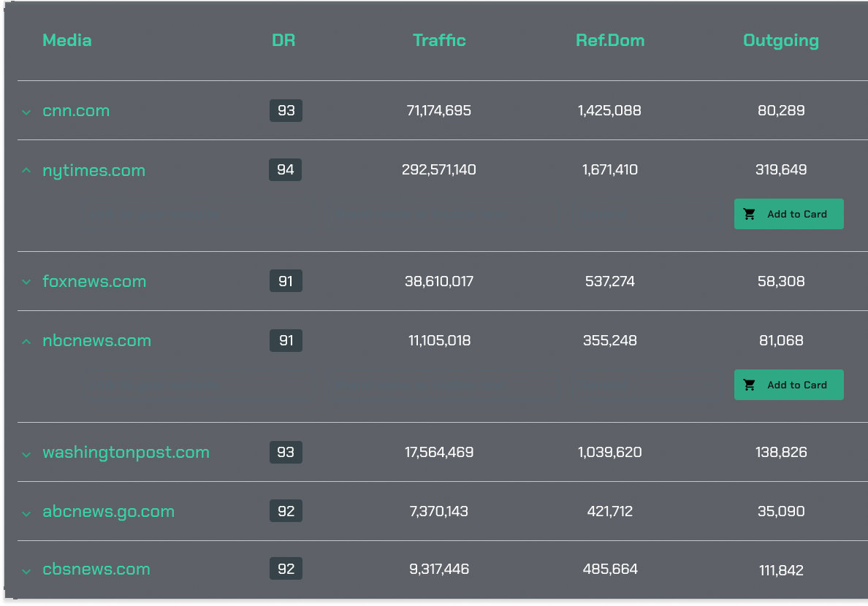This screenshot has width=868, height=606.
Task: Expand the cbsnews.com row
Action: [26, 571]
